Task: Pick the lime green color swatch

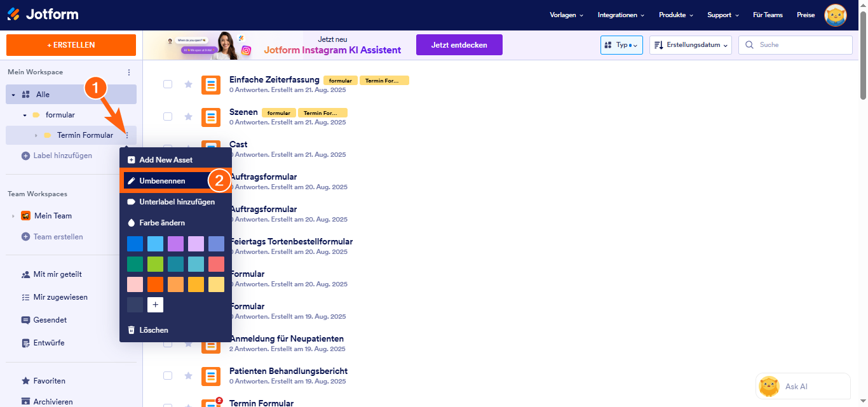Action: (x=156, y=264)
